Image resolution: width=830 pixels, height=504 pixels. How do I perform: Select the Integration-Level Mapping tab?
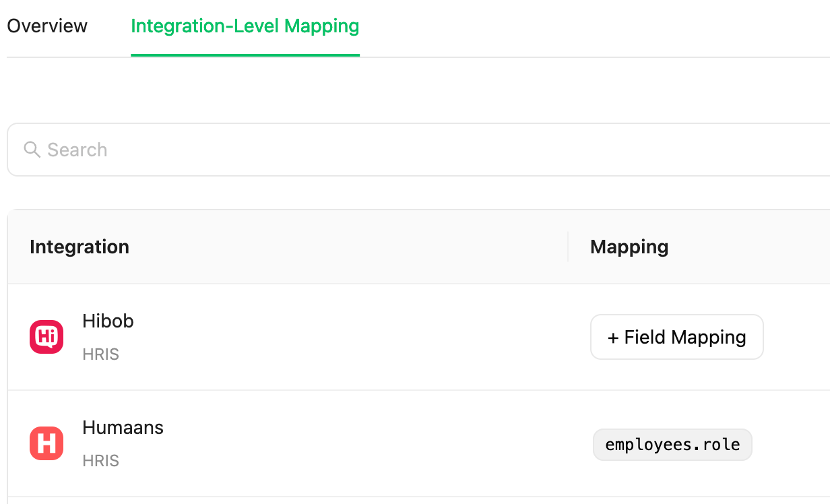click(245, 26)
